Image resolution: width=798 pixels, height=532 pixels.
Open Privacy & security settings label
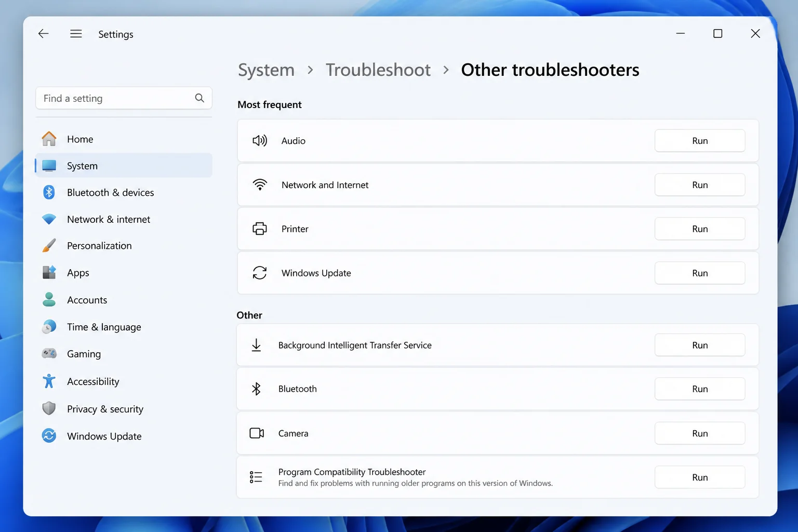(x=105, y=409)
